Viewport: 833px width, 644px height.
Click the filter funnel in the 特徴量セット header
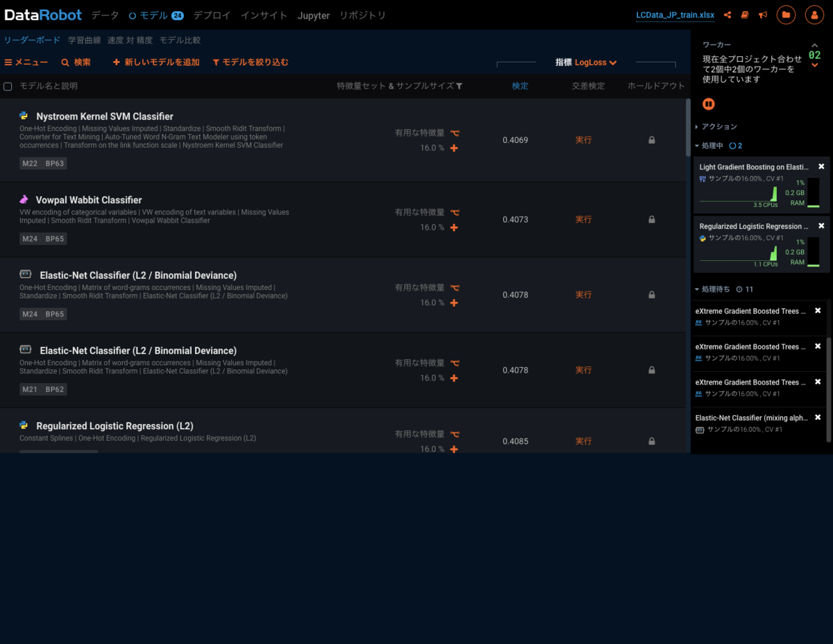point(459,86)
